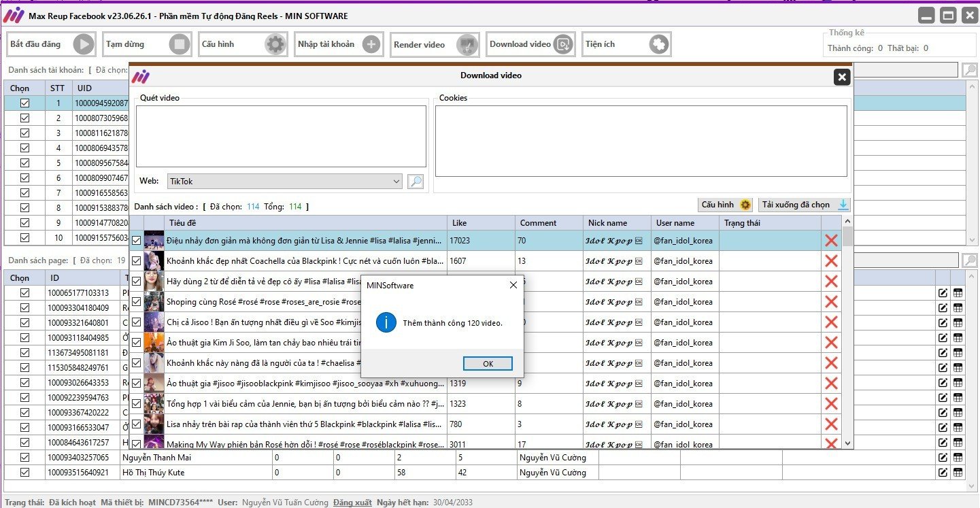
Task: Click Tải xuống đã chọn button
Action: 804,205
